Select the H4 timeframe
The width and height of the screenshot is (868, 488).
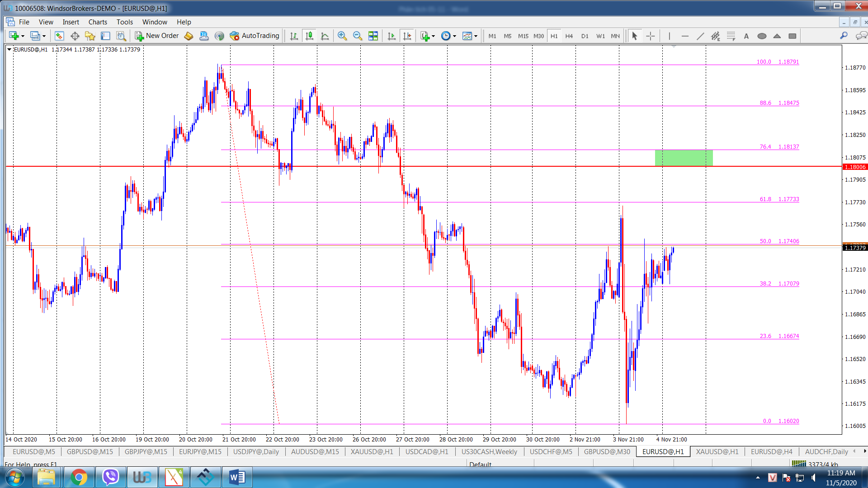point(569,36)
